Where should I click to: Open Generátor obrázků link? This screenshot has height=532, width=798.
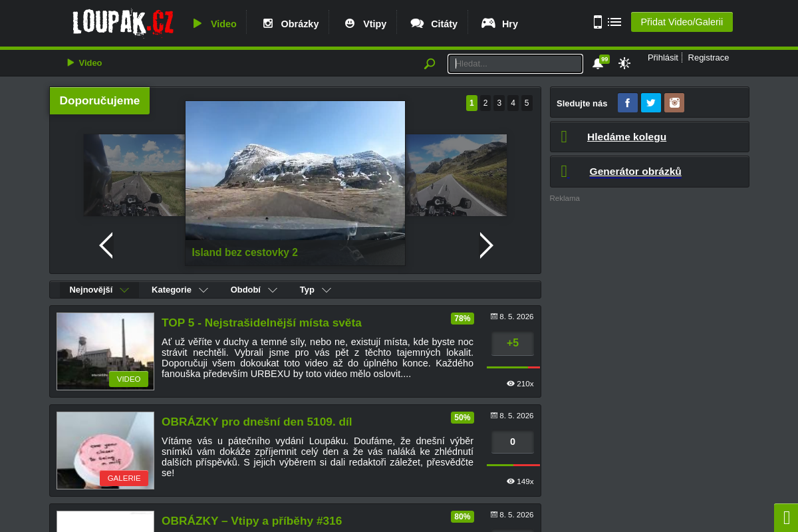[635, 172]
